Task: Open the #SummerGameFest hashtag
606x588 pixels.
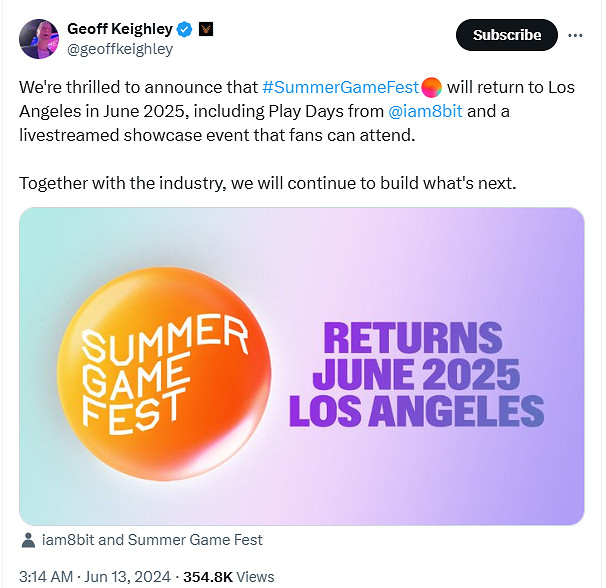Action: [x=340, y=87]
